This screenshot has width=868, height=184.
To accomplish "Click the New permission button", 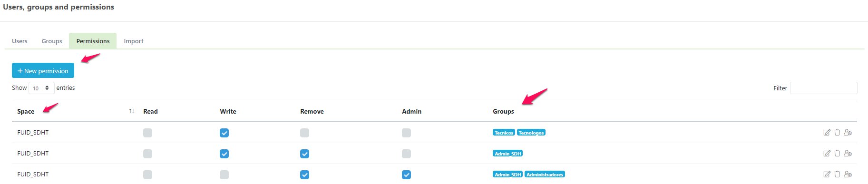I will click(x=43, y=70).
